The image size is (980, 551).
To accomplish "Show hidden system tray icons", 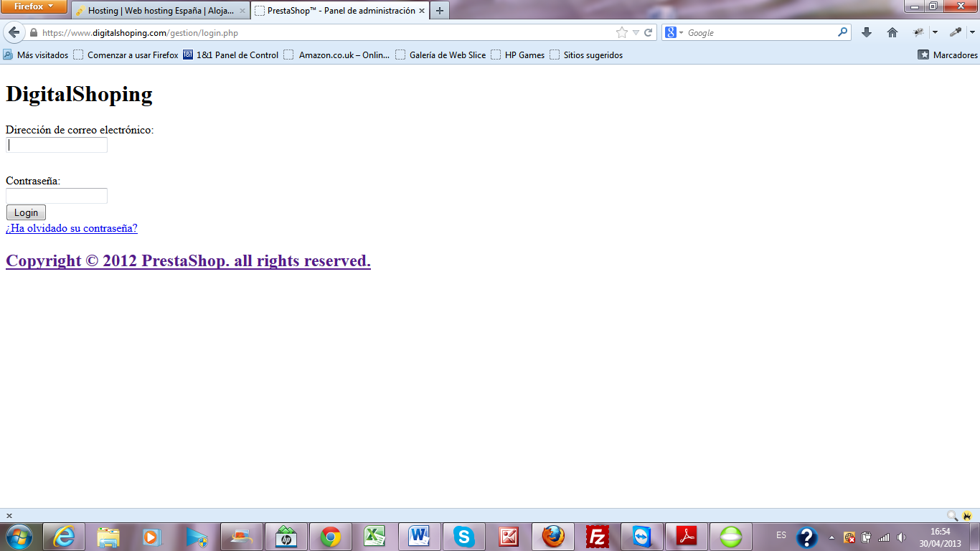I will (x=831, y=537).
